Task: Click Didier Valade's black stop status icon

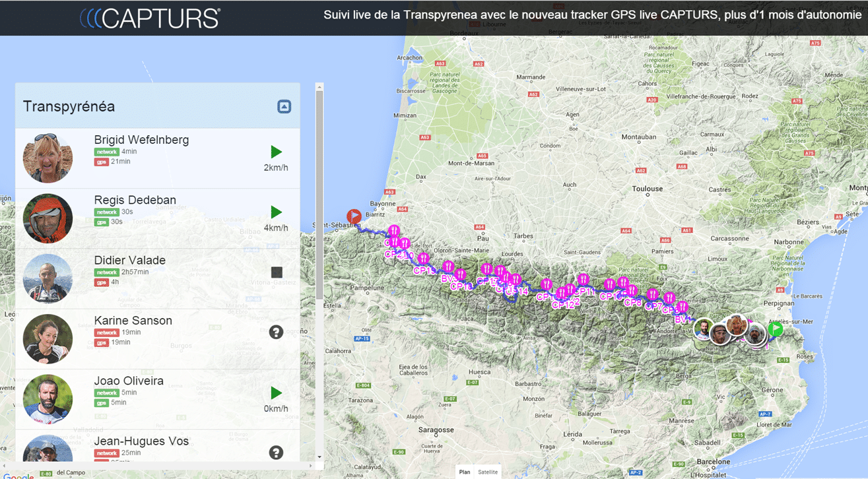Action: coord(277,272)
